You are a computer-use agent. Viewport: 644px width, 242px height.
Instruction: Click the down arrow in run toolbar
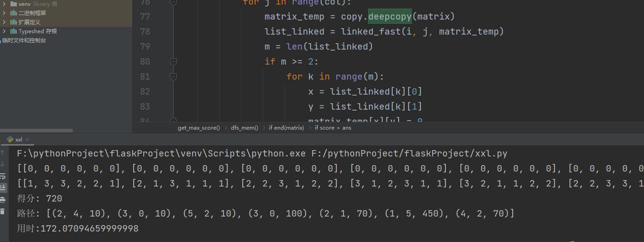pyautogui.click(x=2, y=164)
